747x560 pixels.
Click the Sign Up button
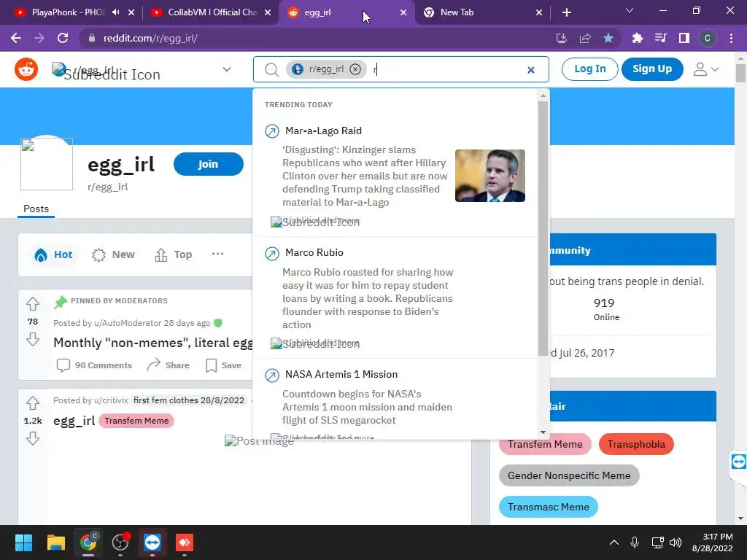[x=652, y=69]
